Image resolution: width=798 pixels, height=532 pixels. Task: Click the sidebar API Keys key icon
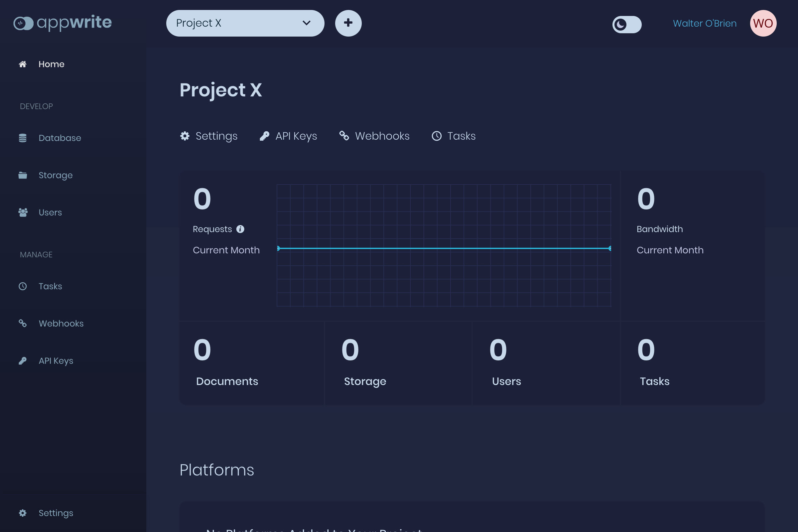click(23, 361)
